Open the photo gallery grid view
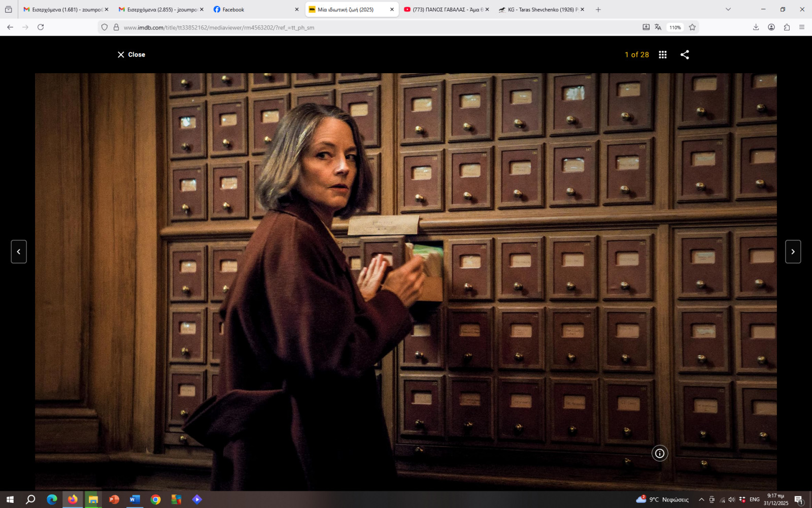Image resolution: width=812 pixels, height=508 pixels. click(x=662, y=55)
